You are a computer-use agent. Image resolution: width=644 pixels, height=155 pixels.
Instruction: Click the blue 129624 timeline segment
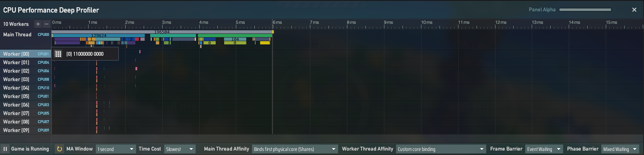click(x=99, y=36)
